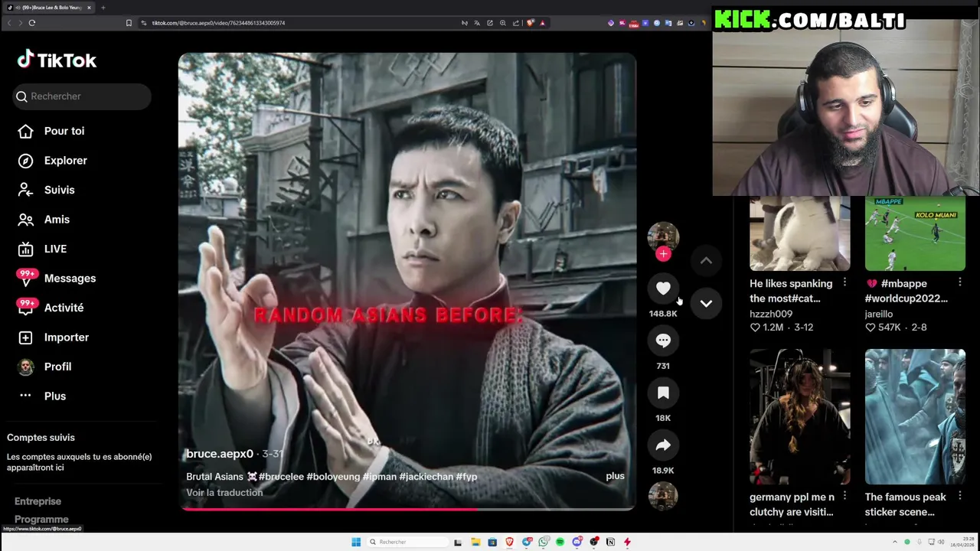Click the translate icon in the address bar

pos(477,23)
